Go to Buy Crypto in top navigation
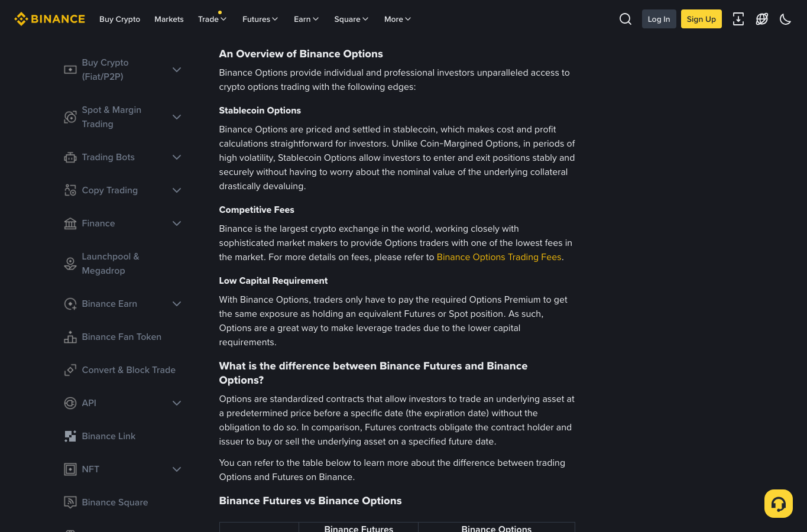 (119, 19)
